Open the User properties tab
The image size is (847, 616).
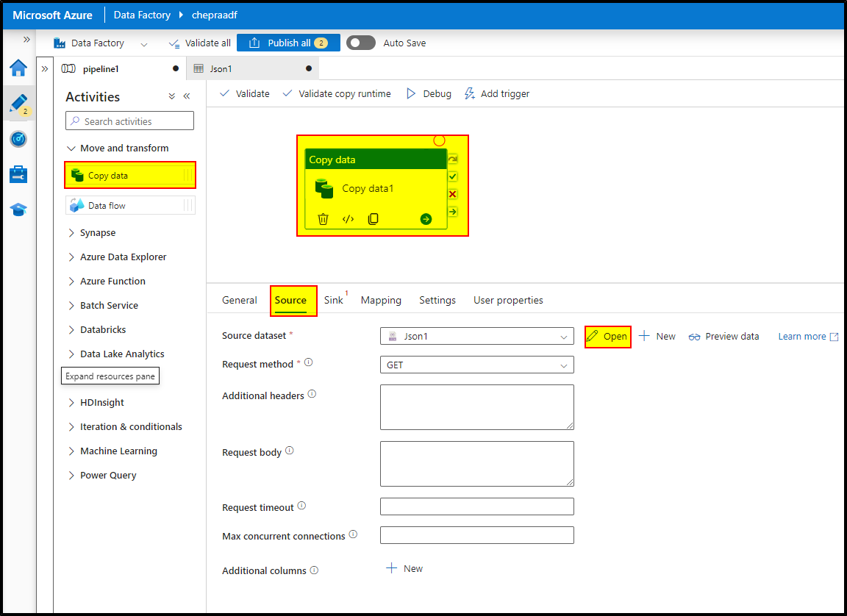pyautogui.click(x=508, y=300)
